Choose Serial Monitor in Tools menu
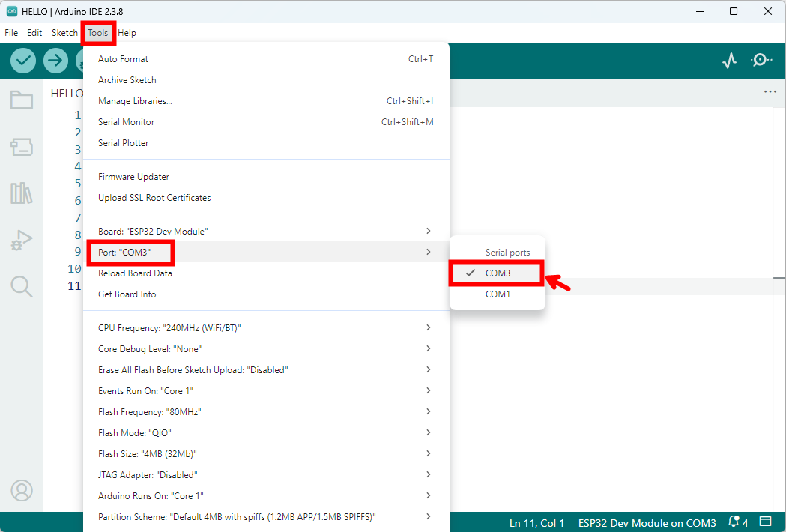The height and width of the screenshot is (532, 786). [x=266, y=122]
